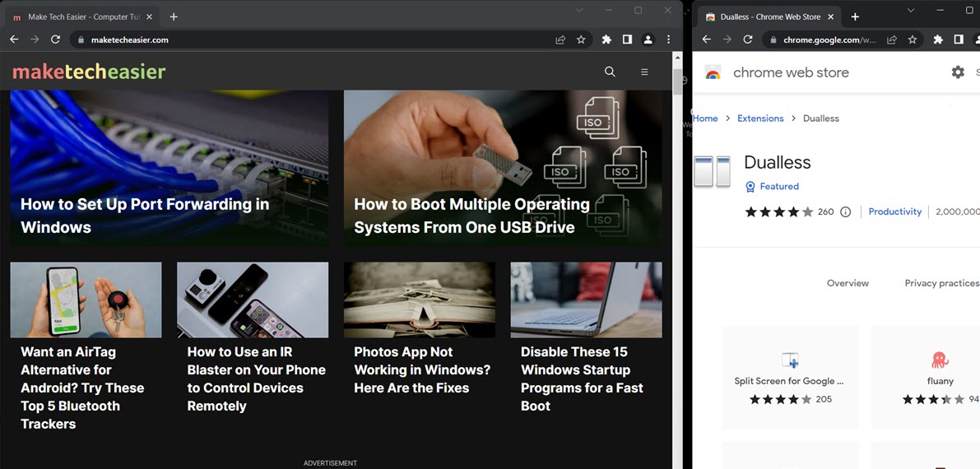The image size is (980, 469).
Task: Go forward in the Make Tech Easier window
Action: [35, 39]
